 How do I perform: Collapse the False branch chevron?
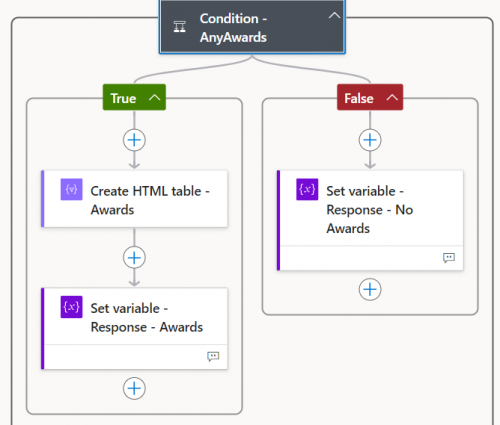(392, 97)
